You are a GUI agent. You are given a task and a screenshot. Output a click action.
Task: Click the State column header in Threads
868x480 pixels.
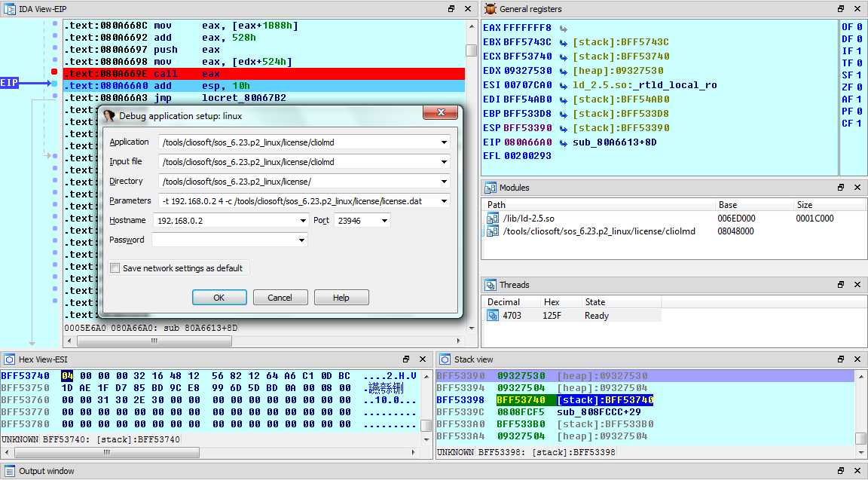tap(595, 302)
